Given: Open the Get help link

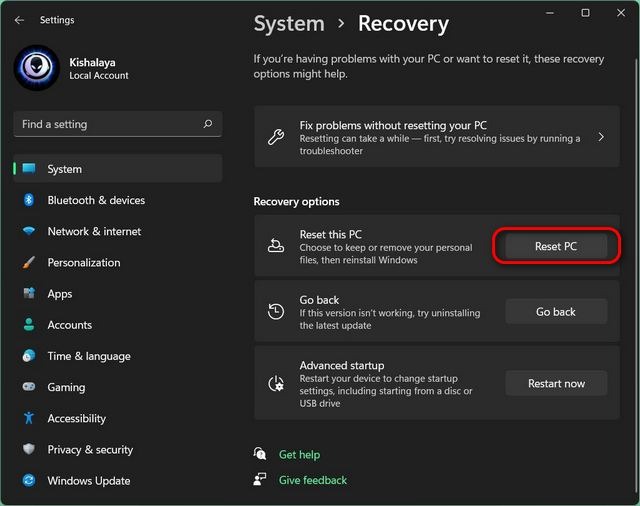Looking at the screenshot, I should 299,454.
